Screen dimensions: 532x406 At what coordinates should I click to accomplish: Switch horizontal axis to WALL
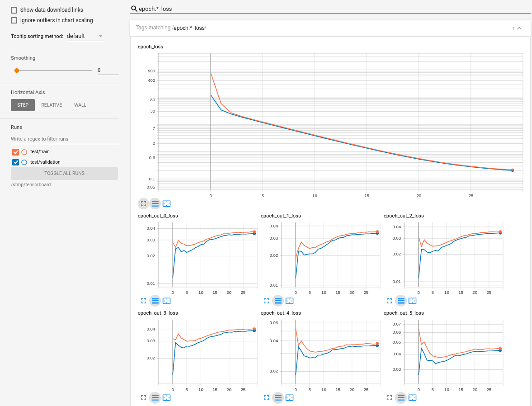click(80, 105)
